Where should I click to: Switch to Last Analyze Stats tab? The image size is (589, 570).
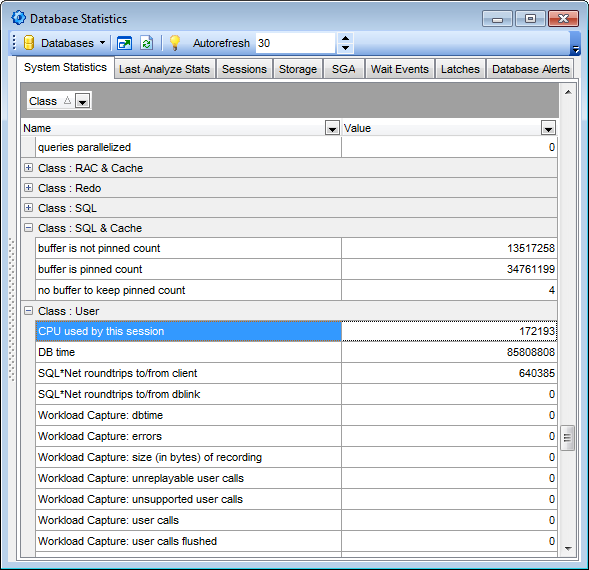click(x=165, y=69)
